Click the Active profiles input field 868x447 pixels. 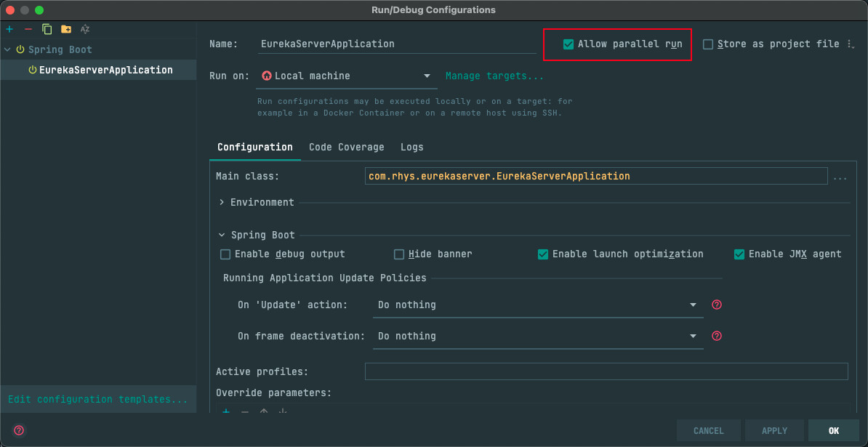tap(606, 371)
